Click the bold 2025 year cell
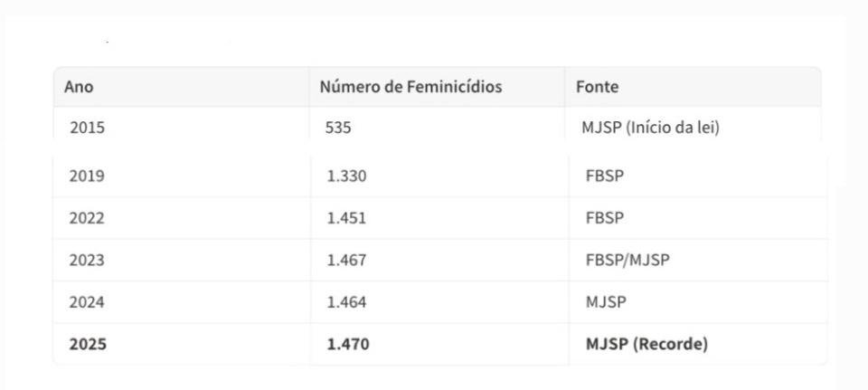868x390 pixels. click(x=88, y=345)
